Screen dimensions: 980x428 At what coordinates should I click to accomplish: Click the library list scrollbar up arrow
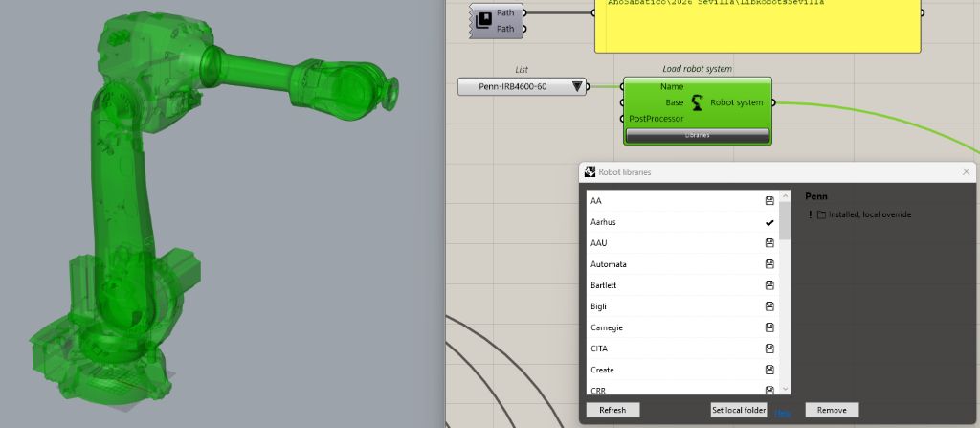pos(786,196)
